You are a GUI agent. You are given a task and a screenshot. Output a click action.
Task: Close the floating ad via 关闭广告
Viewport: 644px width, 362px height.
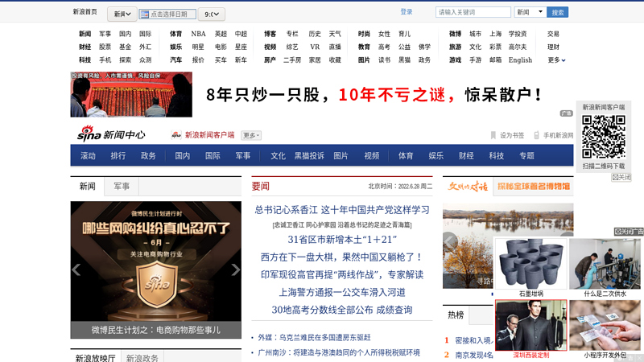click(x=629, y=232)
